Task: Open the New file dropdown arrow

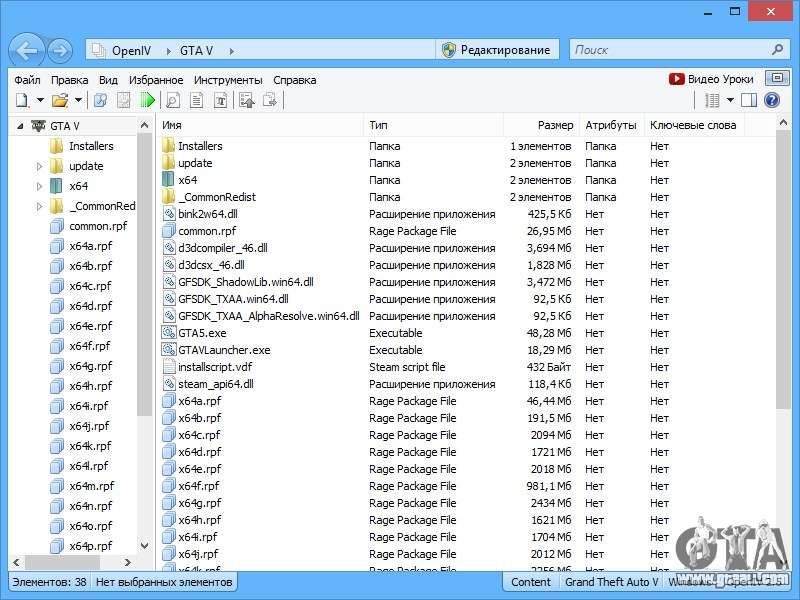Action: point(40,100)
